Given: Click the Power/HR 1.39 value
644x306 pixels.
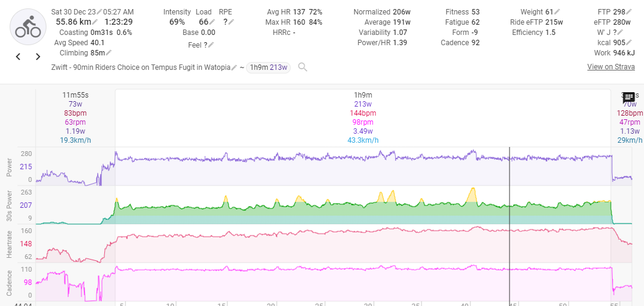Looking at the screenshot, I should point(400,43).
